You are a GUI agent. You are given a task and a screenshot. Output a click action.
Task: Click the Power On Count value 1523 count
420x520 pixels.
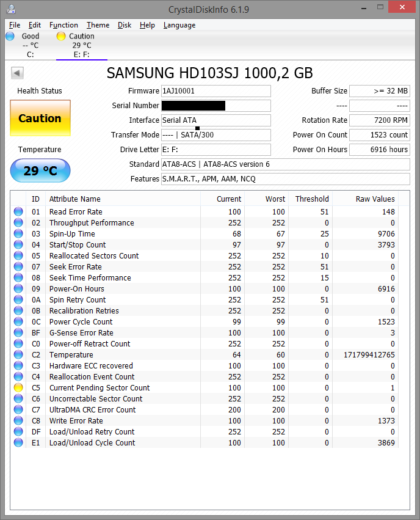tap(380, 134)
